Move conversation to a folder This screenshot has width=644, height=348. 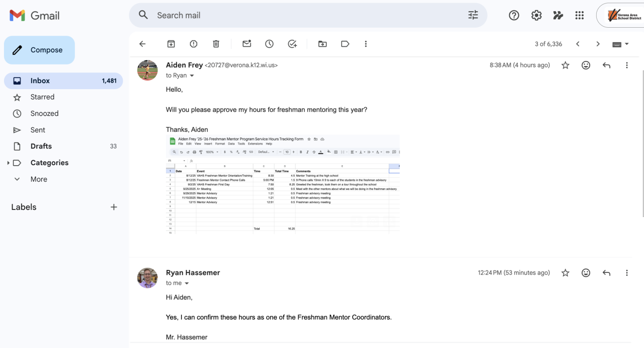pyautogui.click(x=323, y=44)
